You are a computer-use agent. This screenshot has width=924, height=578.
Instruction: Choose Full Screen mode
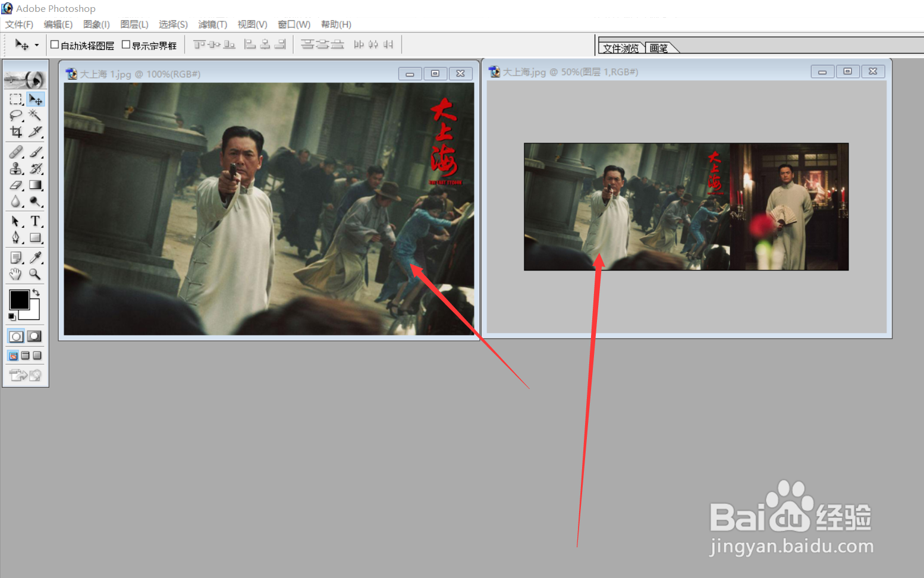click(37, 356)
